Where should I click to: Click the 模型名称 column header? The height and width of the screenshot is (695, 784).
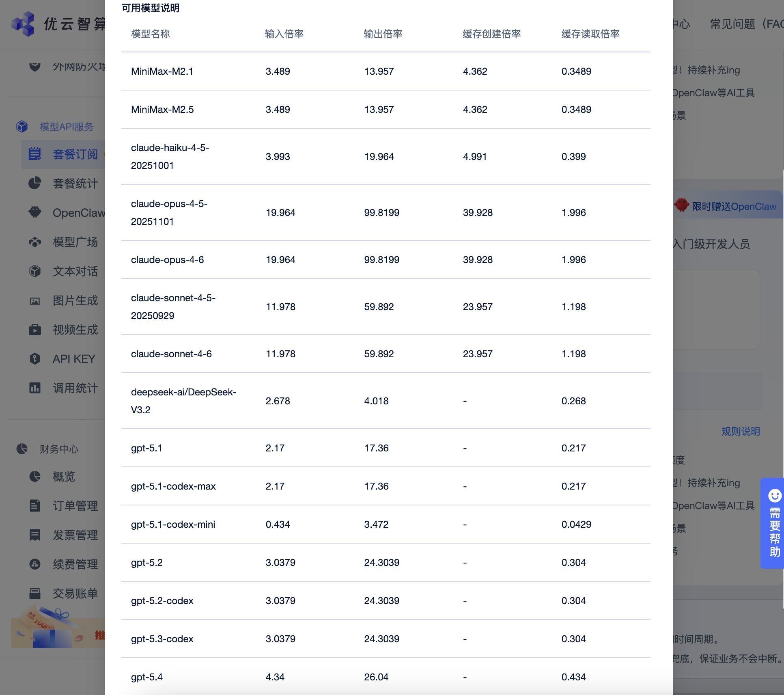(151, 34)
